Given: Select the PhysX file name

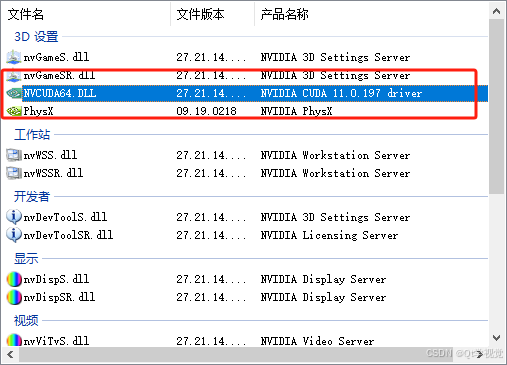Looking at the screenshot, I should click(x=38, y=111).
